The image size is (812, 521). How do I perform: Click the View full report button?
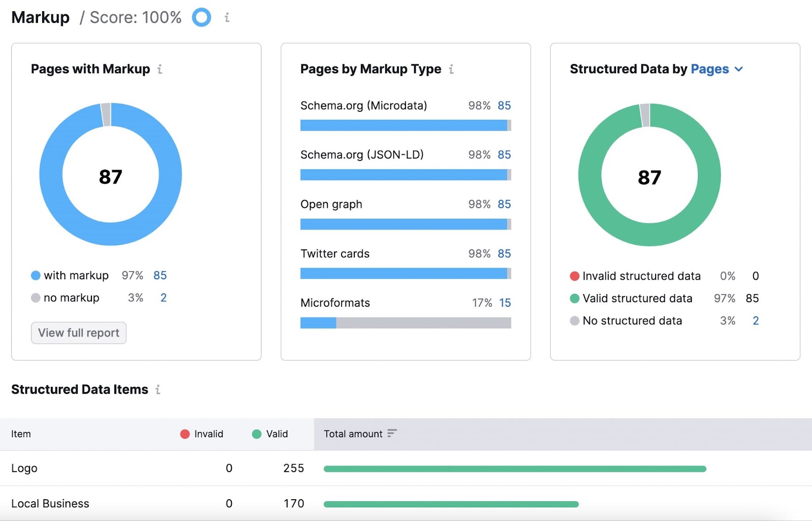point(79,333)
